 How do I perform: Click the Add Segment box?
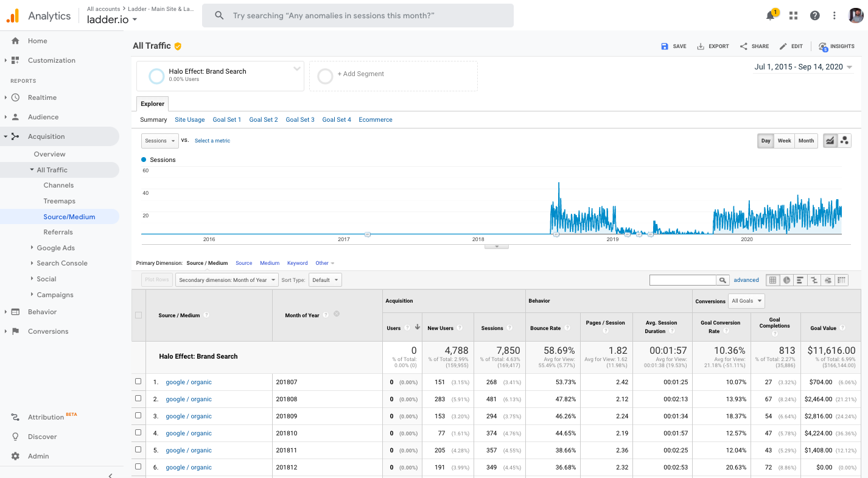click(x=393, y=76)
